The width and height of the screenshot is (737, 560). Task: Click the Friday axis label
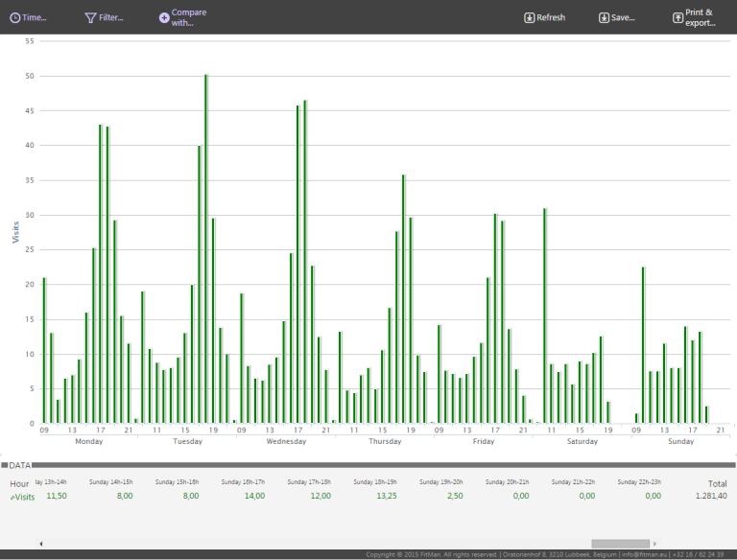coord(484,441)
